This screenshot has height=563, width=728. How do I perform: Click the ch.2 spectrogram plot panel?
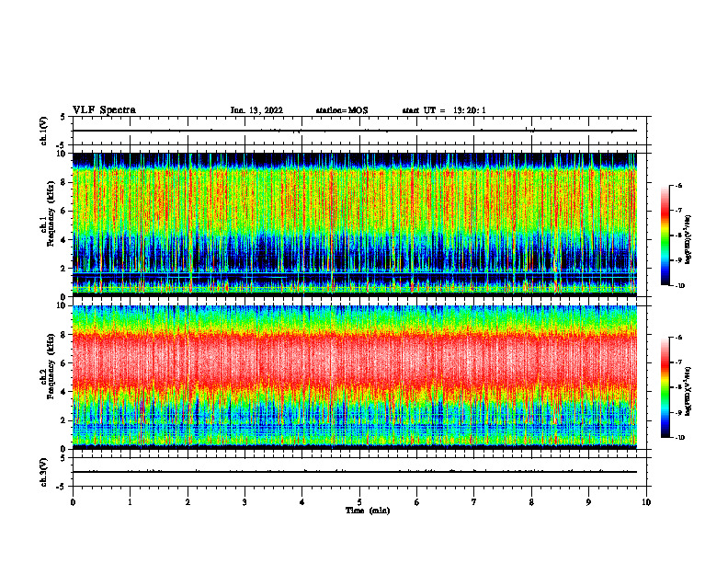[x=355, y=377]
